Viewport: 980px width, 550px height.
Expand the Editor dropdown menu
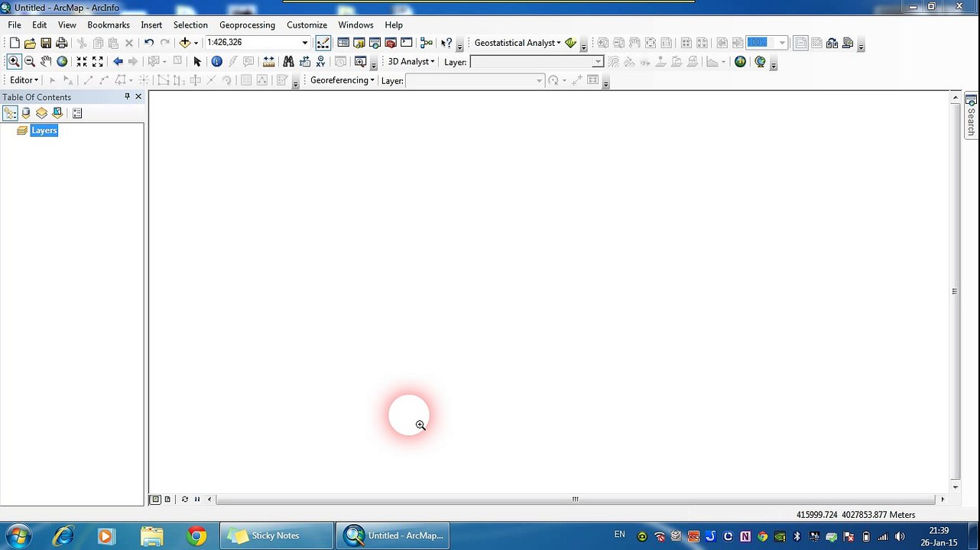[x=24, y=80]
